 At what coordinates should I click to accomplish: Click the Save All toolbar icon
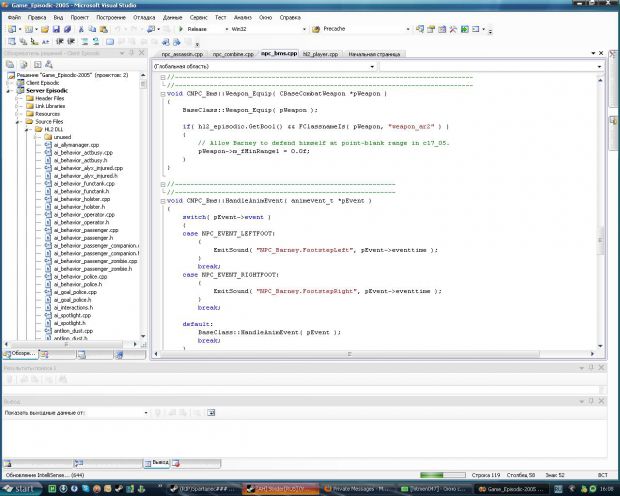[x=68, y=29]
